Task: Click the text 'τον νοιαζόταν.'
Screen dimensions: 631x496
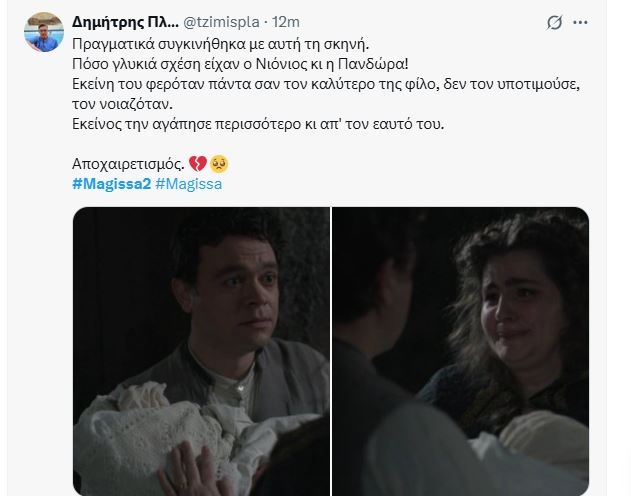Action: point(122,104)
